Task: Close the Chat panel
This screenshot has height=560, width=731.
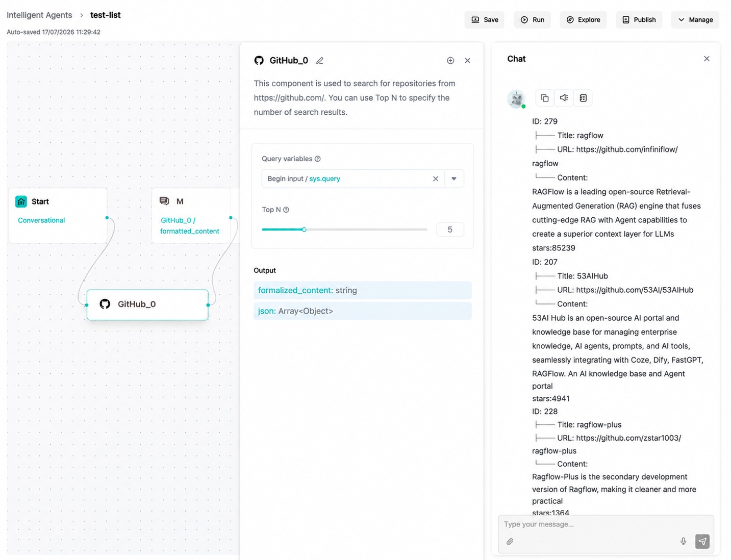Action: (707, 59)
